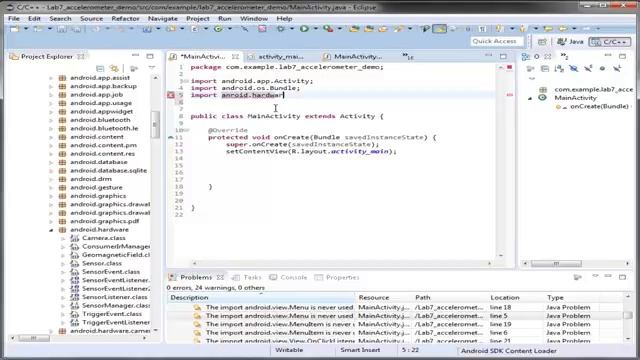Expand android.bluetooth package node
The width and height of the screenshot is (640, 360).
(51, 120)
